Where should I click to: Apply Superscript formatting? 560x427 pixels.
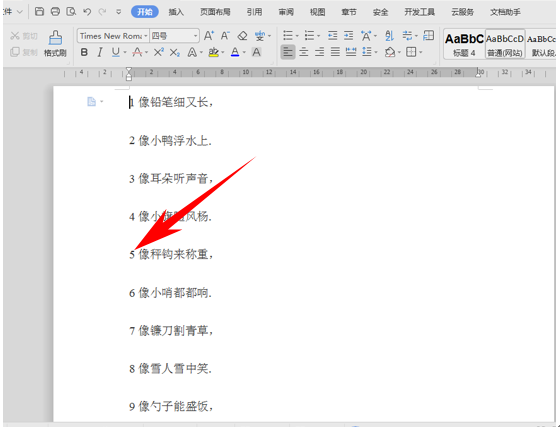click(158, 52)
